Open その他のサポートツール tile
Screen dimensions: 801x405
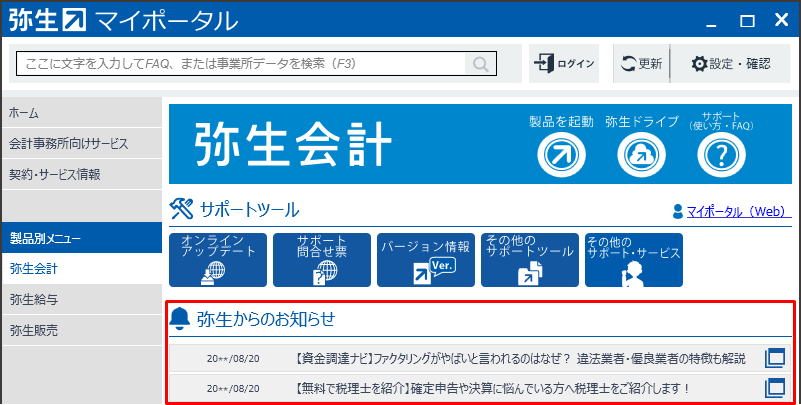pos(529,260)
